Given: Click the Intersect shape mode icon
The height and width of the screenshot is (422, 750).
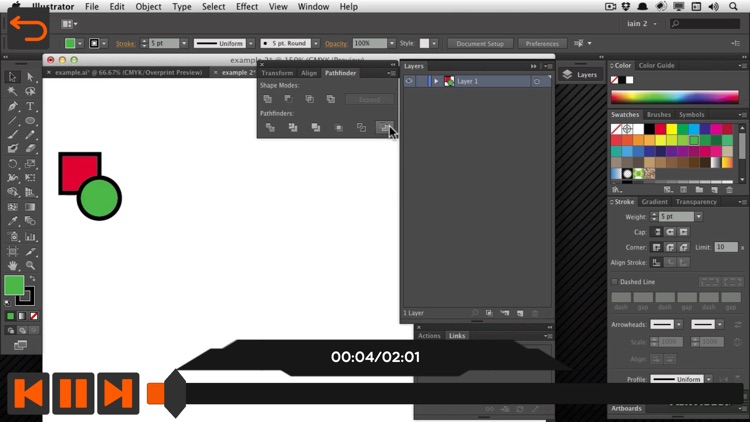Looking at the screenshot, I should pos(309,99).
